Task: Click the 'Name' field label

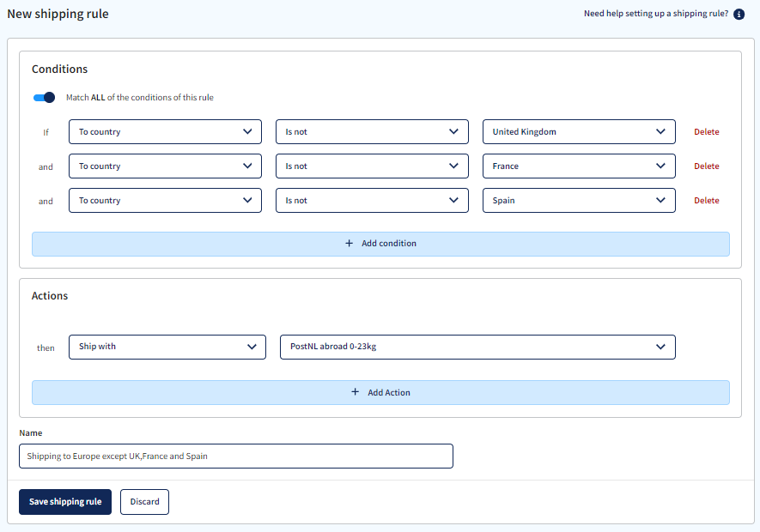Action: tap(31, 433)
